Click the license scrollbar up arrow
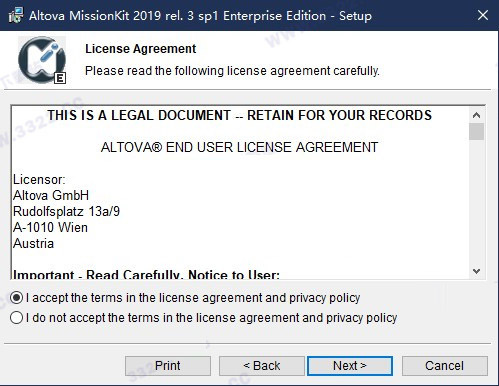This screenshot has height=386, width=499. pos(477,115)
